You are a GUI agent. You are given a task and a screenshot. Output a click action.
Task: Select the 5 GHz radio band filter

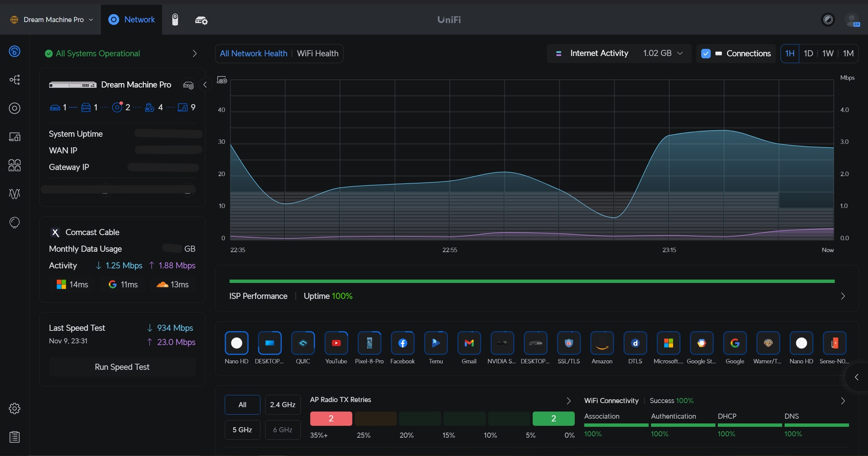(242, 430)
